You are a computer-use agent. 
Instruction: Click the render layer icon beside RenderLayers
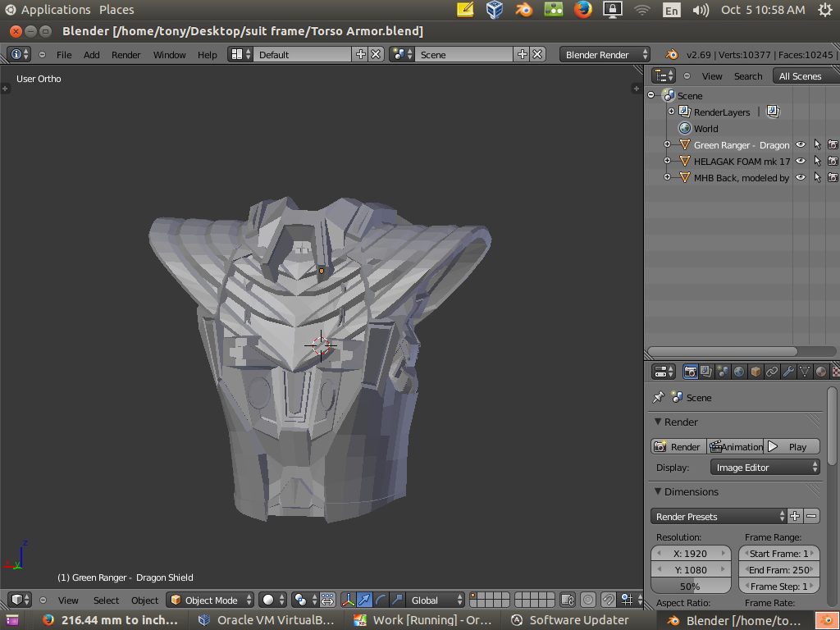773,112
